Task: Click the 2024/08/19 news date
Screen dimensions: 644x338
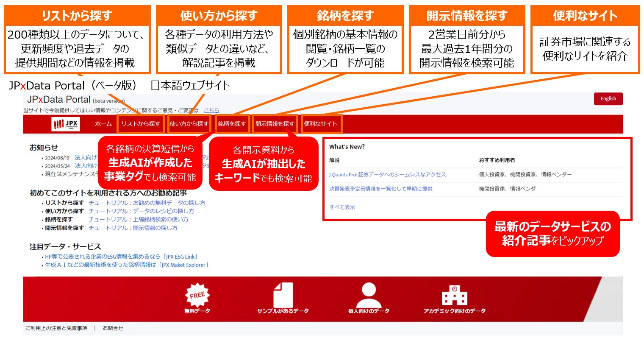Action: point(57,158)
